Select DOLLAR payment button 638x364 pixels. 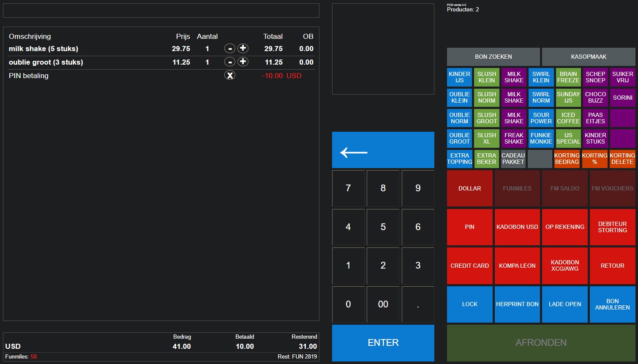(469, 188)
